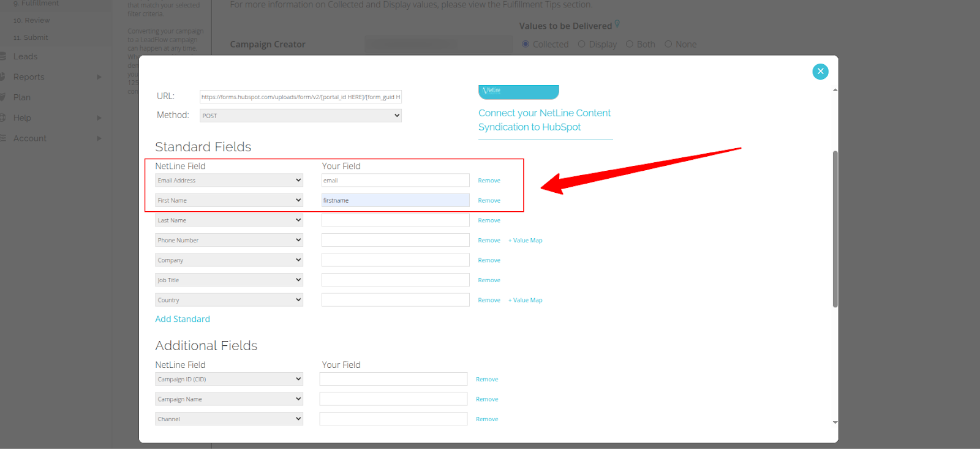Open the Email Address NetLine field dropdown
The height and width of the screenshot is (453, 980).
point(229,181)
